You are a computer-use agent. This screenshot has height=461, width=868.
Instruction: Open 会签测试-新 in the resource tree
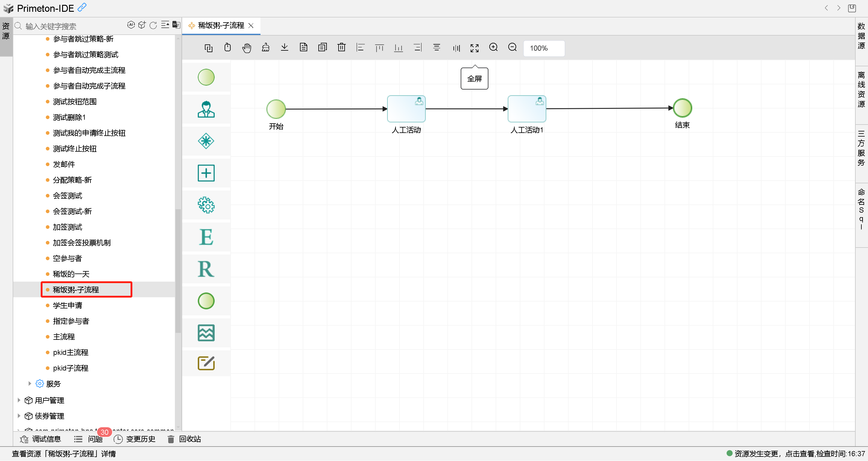pyautogui.click(x=72, y=211)
